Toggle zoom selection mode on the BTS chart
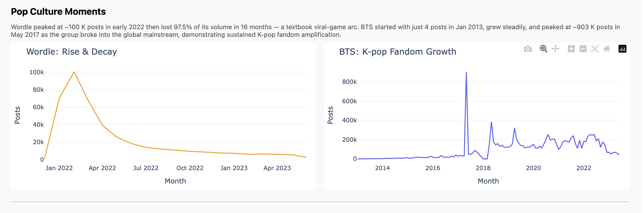The height and width of the screenshot is (213, 644). [x=544, y=49]
